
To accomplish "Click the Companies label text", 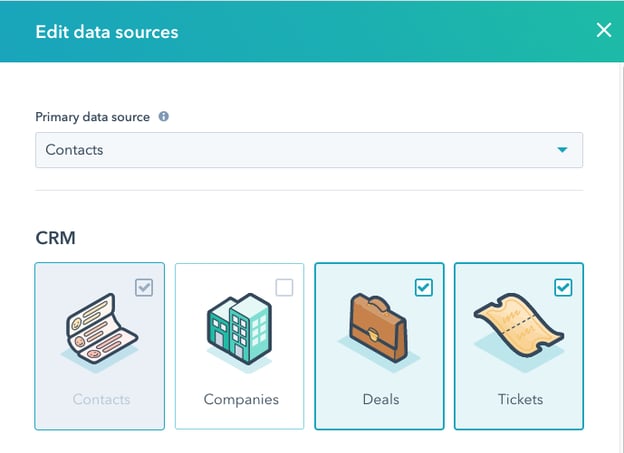I will tap(240, 399).
